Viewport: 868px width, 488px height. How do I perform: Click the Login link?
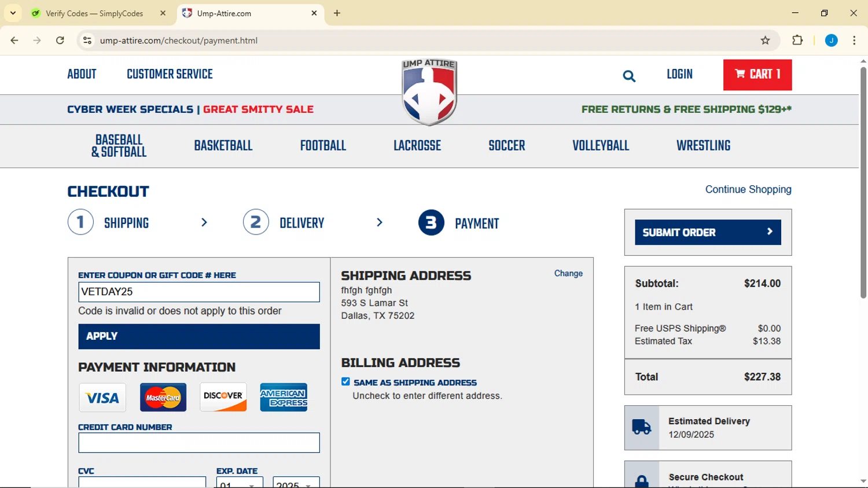[x=679, y=75]
